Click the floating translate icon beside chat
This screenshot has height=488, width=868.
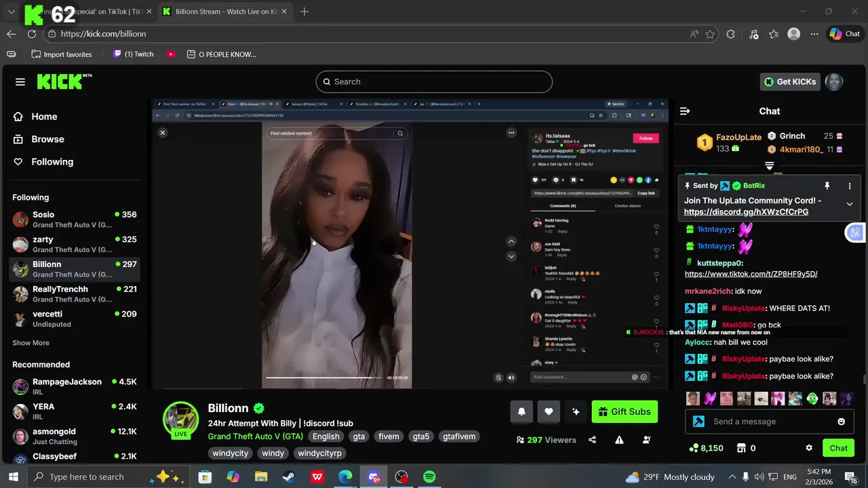[854, 232]
